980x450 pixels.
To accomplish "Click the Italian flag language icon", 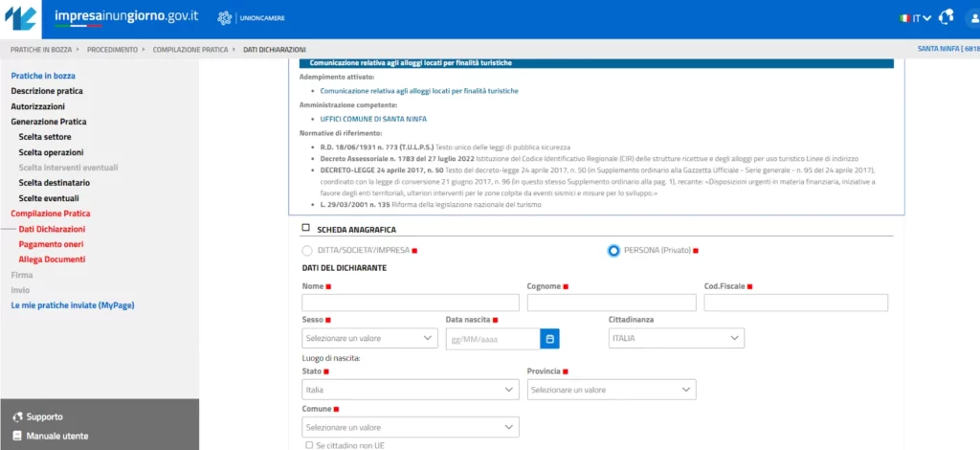I will (904, 18).
